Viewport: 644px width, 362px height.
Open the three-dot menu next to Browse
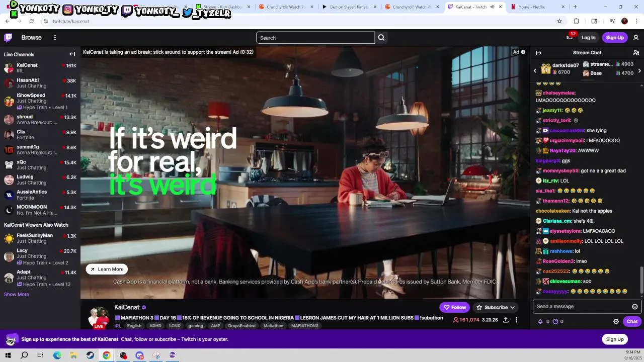(55, 38)
